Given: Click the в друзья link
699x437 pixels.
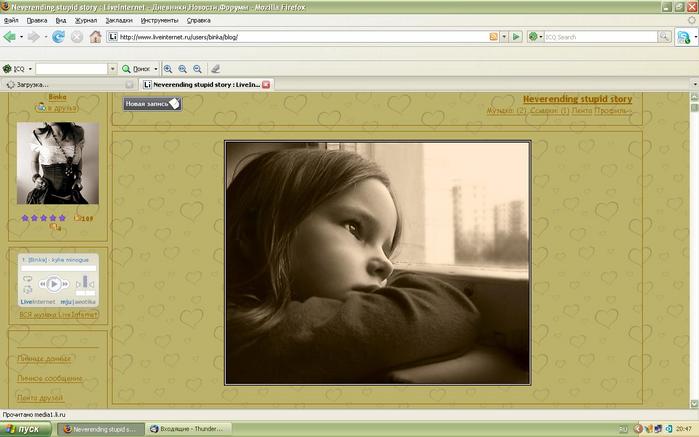Looking at the screenshot, I should click(62, 108).
